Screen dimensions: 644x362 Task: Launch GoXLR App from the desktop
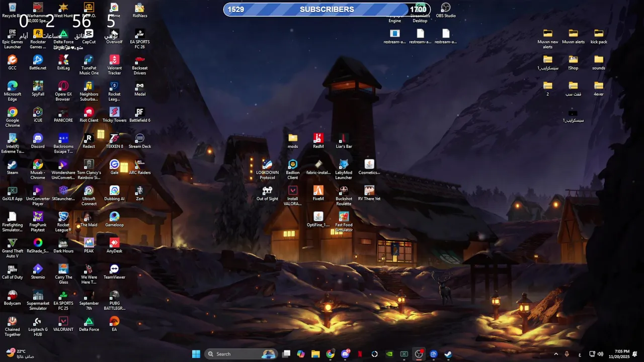point(13,193)
